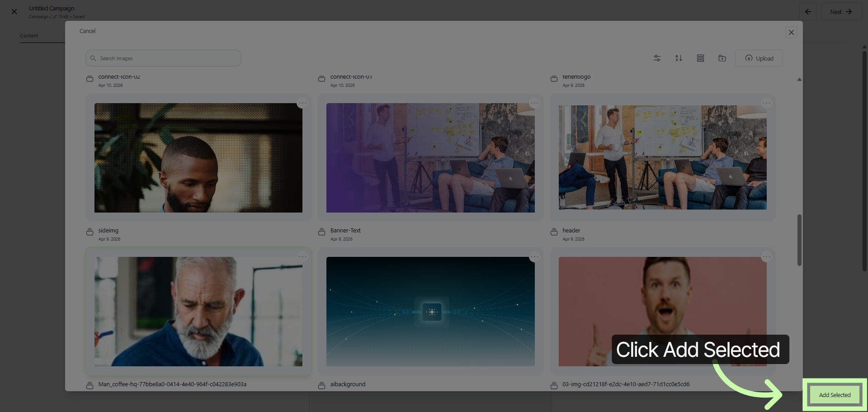Open the filter settings icon
This screenshot has width=868, height=412.
click(x=657, y=58)
